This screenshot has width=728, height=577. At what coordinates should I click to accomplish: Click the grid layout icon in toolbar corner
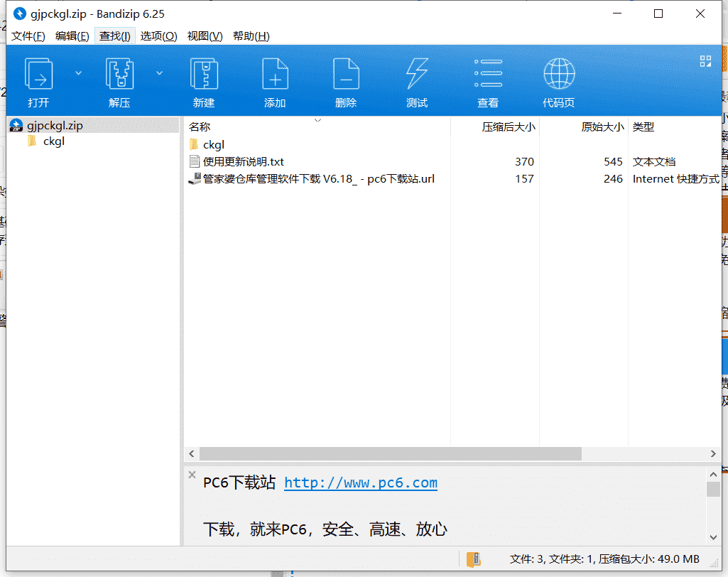705,61
